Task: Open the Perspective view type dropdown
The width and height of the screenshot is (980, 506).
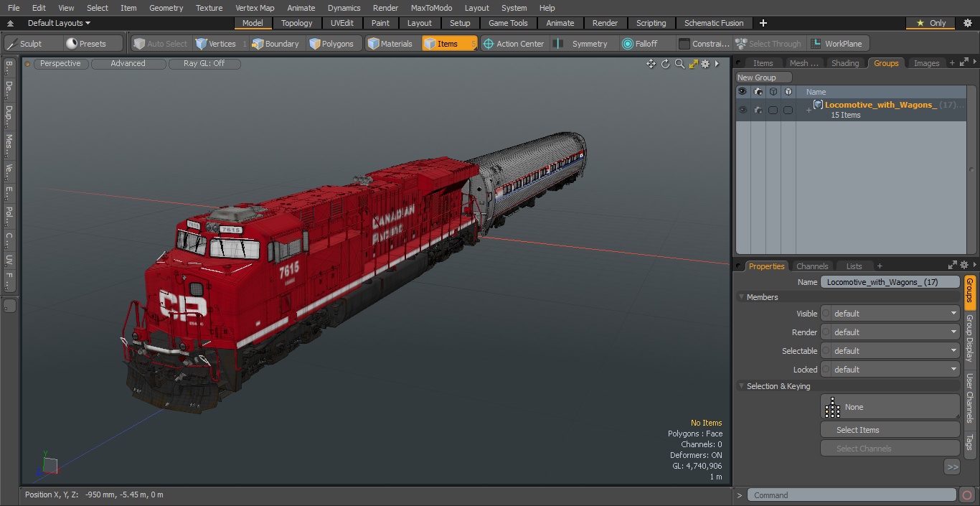Action: [61, 64]
